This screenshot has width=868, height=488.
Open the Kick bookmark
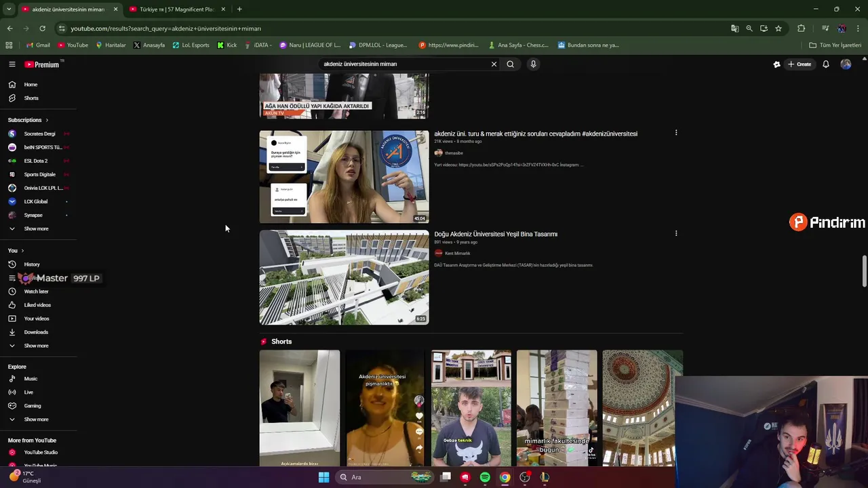tap(227, 45)
